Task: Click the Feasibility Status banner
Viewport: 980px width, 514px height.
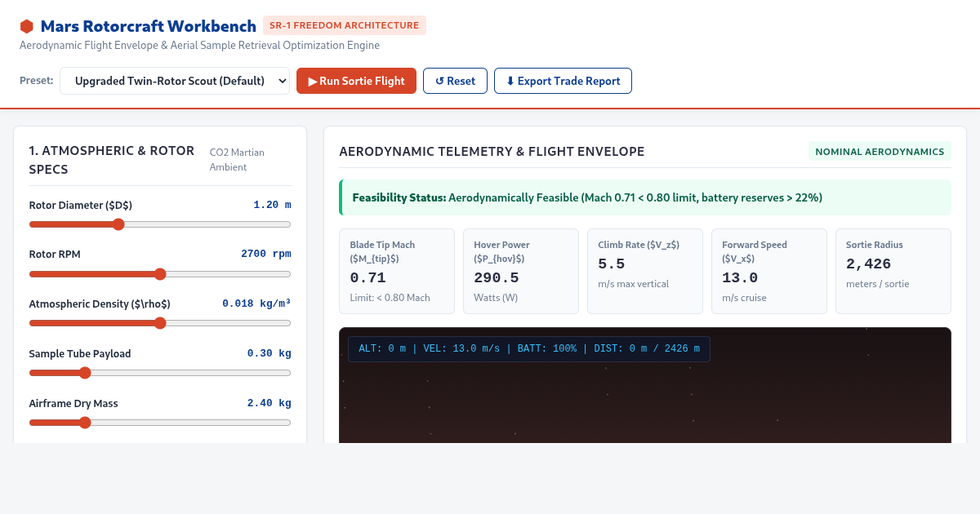Action: [645, 197]
